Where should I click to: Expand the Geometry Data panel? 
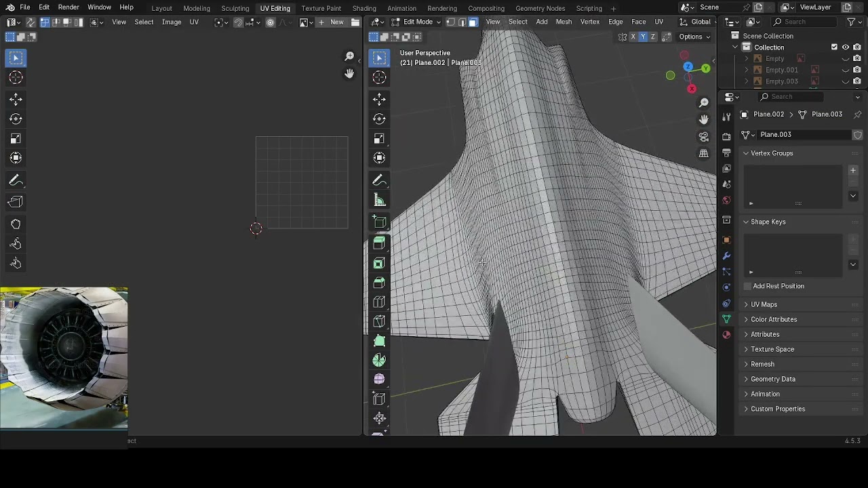point(746,379)
